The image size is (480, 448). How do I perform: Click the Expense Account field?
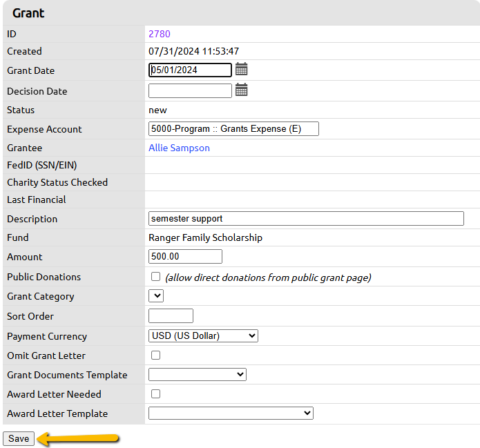click(233, 129)
